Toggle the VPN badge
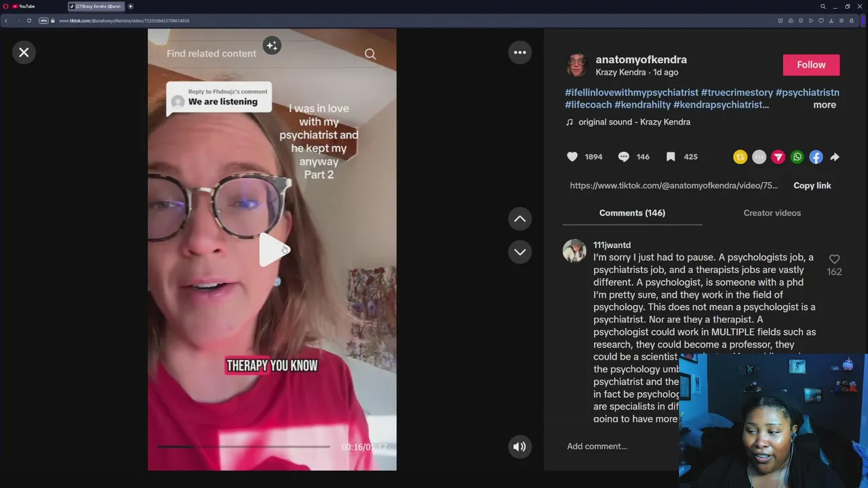This screenshot has width=868, height=488. click(43, 20)
